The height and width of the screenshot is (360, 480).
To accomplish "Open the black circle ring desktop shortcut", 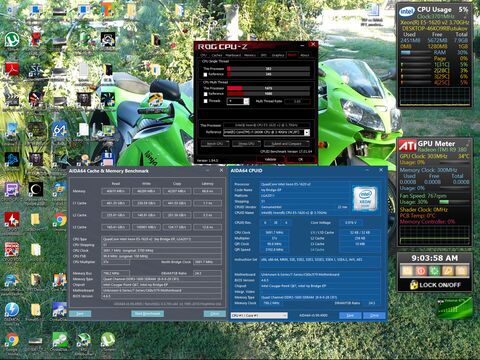I will pyautogui.click(x=36, y=189).
